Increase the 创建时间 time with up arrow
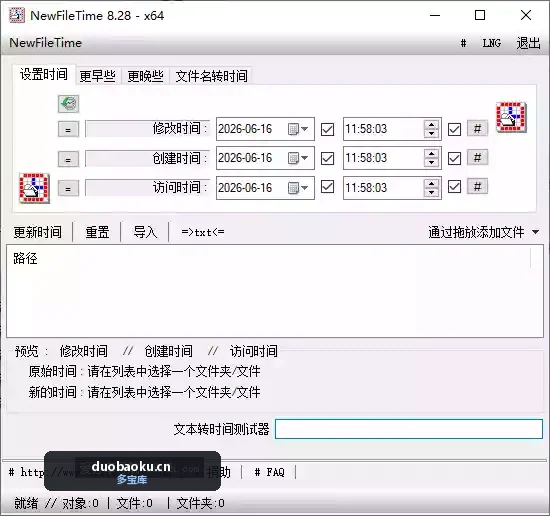Image resolution: width=550 pixels, height=516 pixels. (x=432, y=154)
